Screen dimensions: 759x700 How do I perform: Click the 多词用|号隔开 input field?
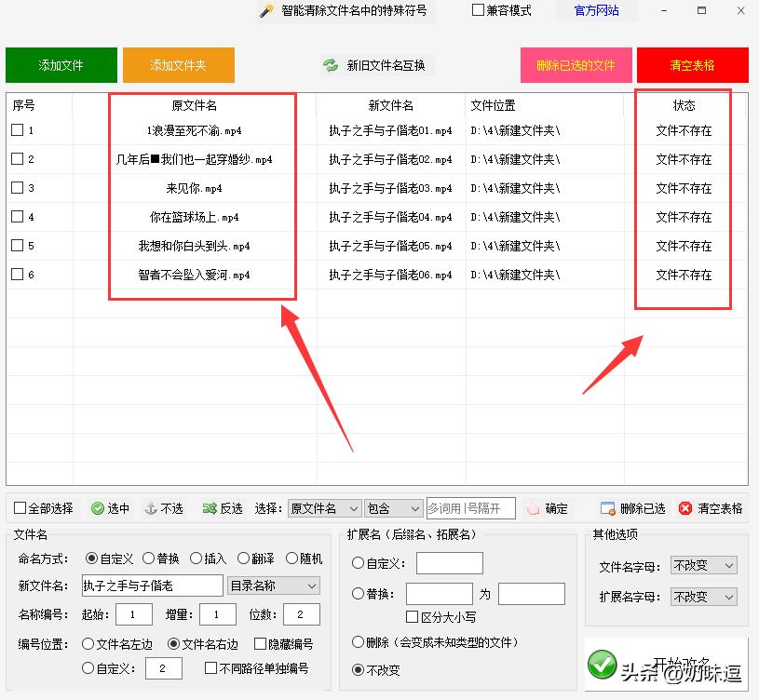(471, 508)
